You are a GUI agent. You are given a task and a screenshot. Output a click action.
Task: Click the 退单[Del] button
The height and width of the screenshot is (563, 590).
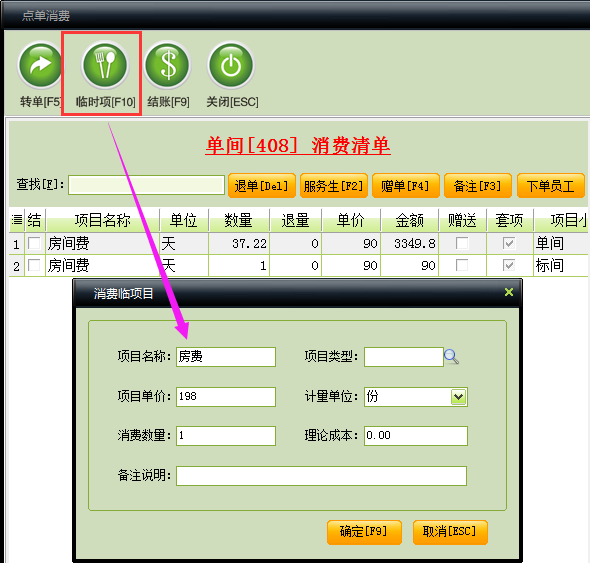[x=262, y=186]
